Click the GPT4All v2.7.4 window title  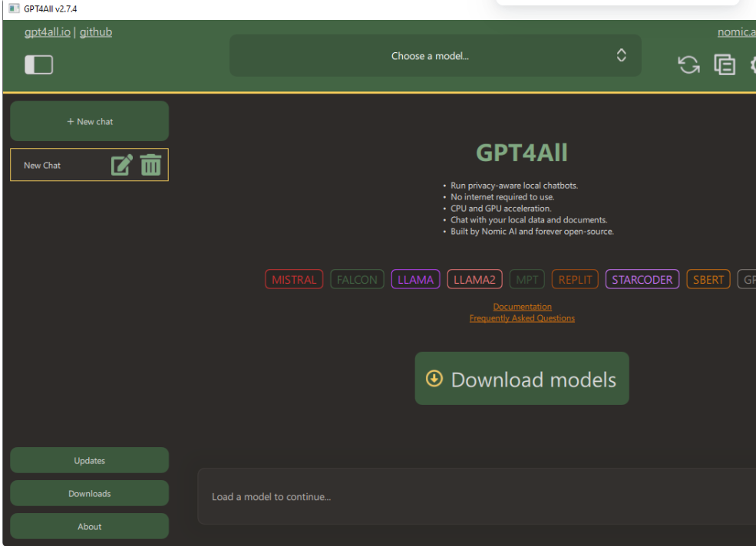pos(50,8)
